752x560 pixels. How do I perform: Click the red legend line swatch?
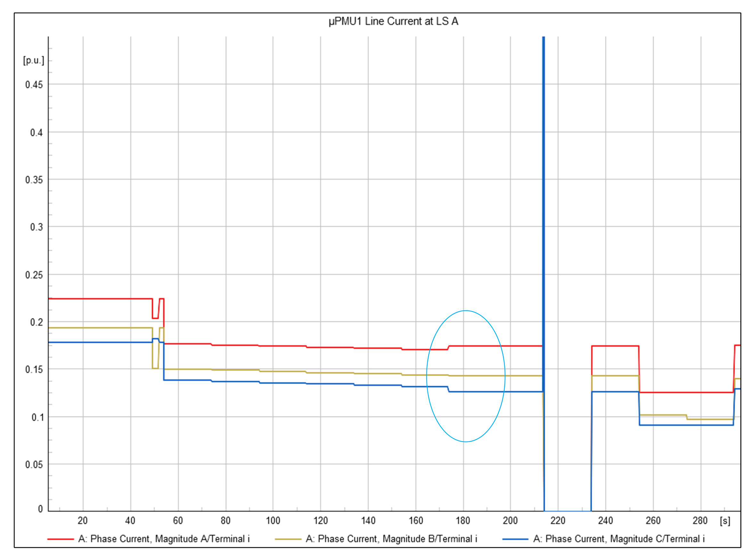[60, 539]
